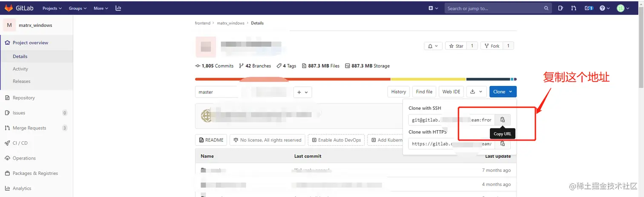The height and width of the screenshot is (197, 644).
Task: Open the Web IDE button
Action: pos(451,91)
